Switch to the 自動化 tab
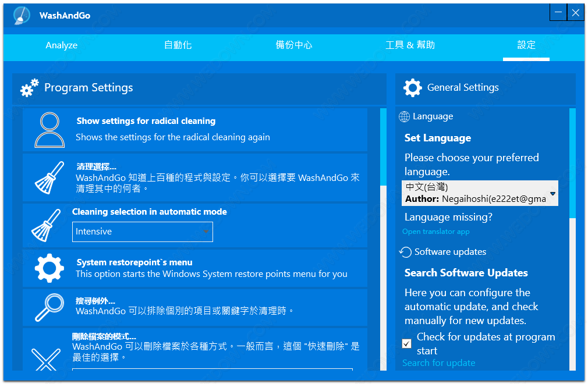 [x=178, y=45]
